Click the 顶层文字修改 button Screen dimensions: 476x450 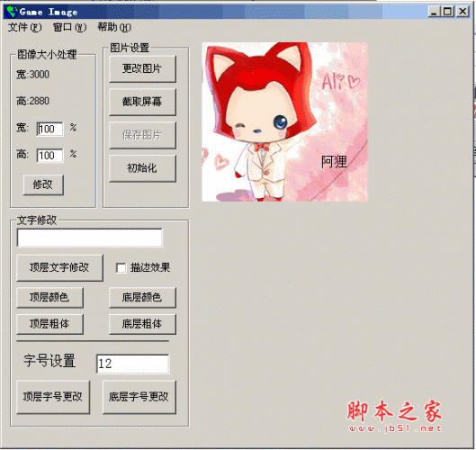click(x=59, y=267)
